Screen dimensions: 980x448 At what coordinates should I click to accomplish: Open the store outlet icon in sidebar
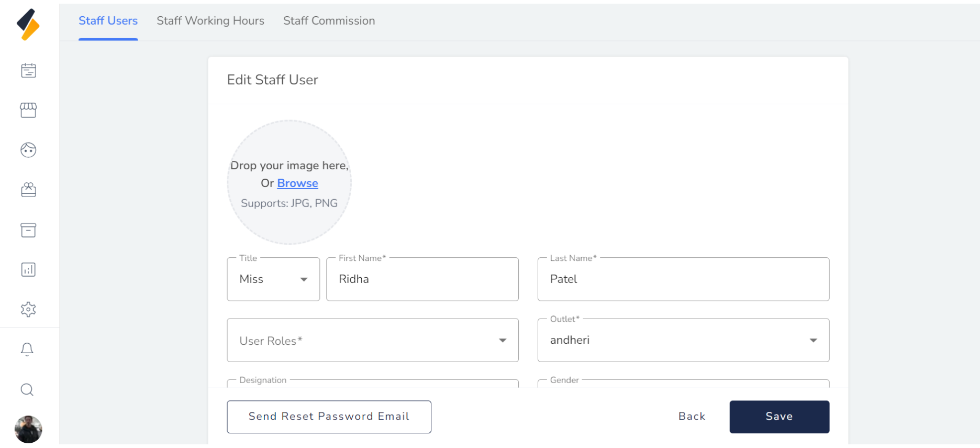point(28,110)
